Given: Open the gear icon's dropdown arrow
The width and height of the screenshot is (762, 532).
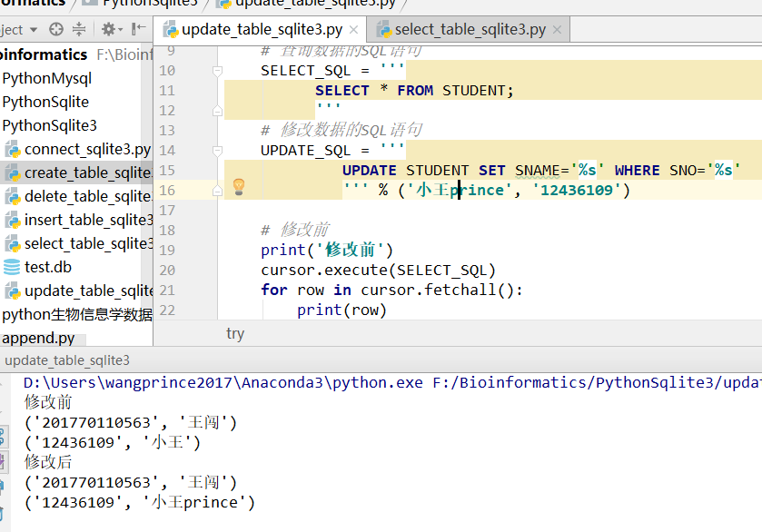Looking at the screenshot, I should click(120, 29).
